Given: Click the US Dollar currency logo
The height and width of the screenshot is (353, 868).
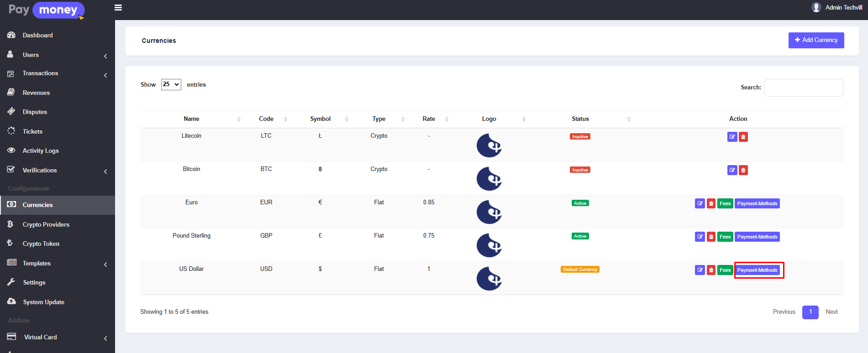Looking at the screenshot, I should [x=489, y=278].
